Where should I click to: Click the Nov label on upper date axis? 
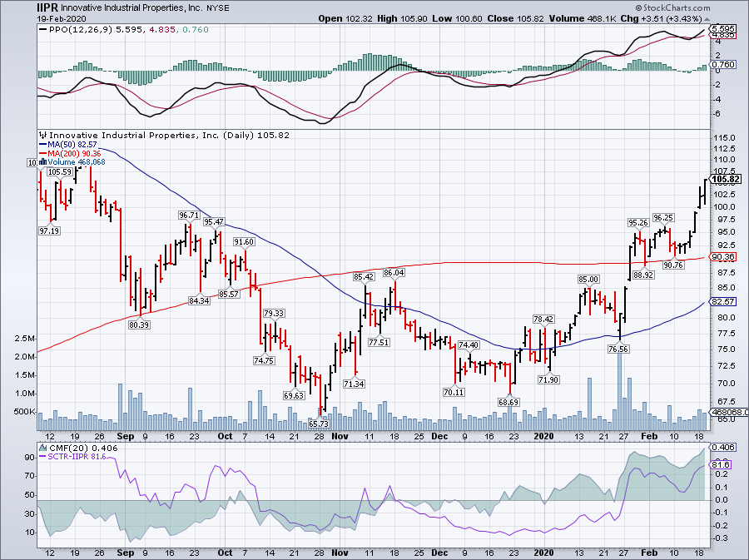click(340, 436)
